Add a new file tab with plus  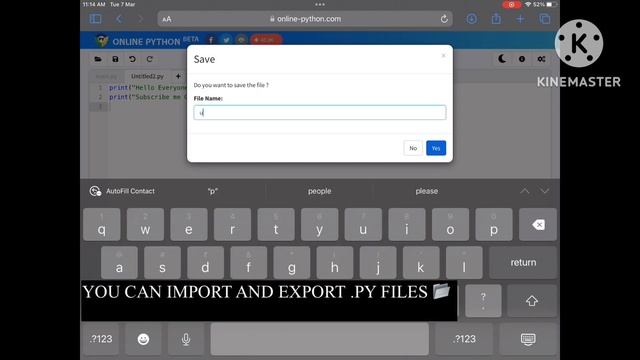(x=178, y=76)
